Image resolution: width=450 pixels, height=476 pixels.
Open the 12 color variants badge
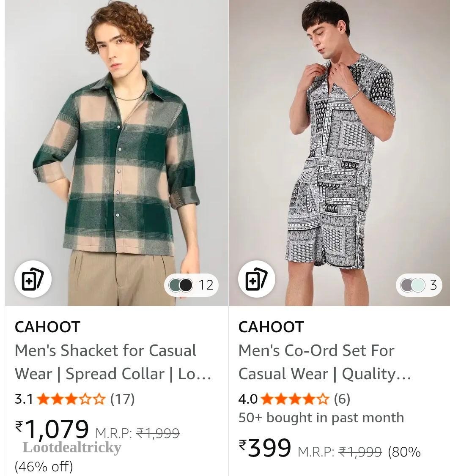191,285
